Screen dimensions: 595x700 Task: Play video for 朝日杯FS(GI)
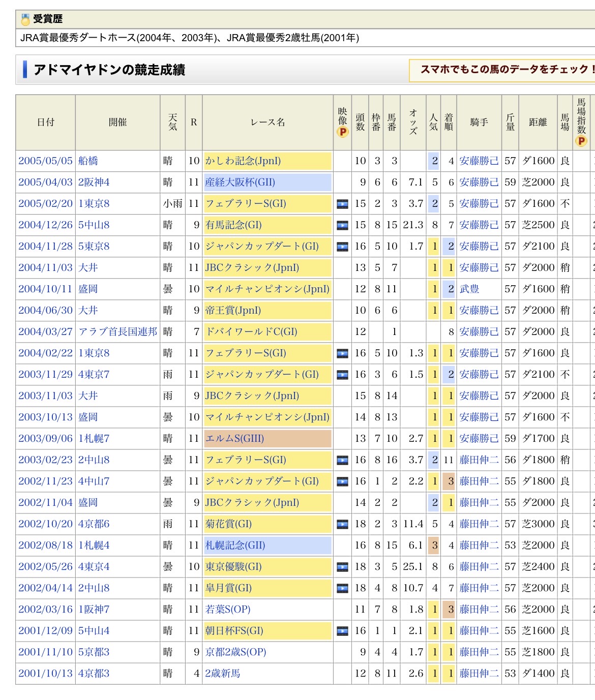coord(342,631)
